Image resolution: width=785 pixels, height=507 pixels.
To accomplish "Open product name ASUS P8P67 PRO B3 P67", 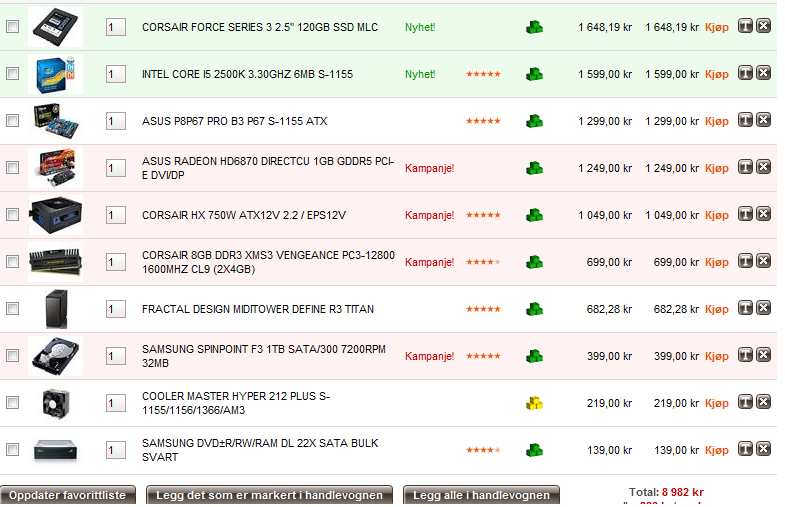I will pyautogui.click(x=234, y=122).
